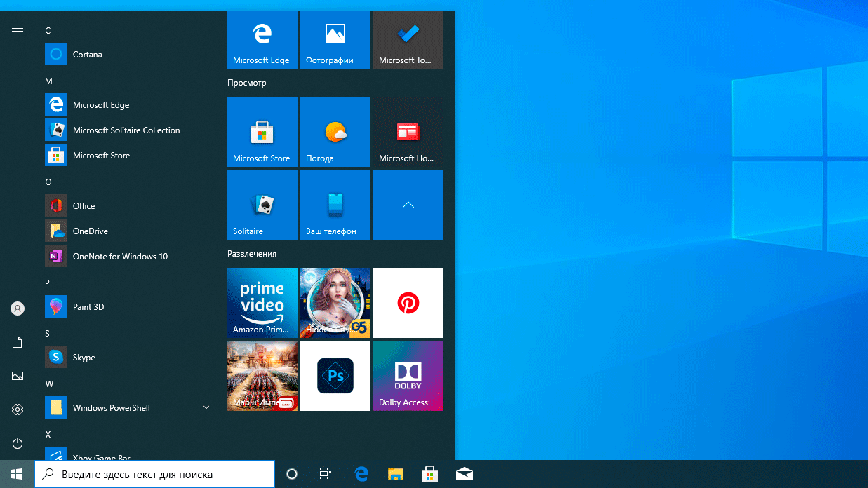The height and width of the screenshot is (488, 868).
Task: Launch Microsoft Solitaire Collection from list
Action: point(126,130)
